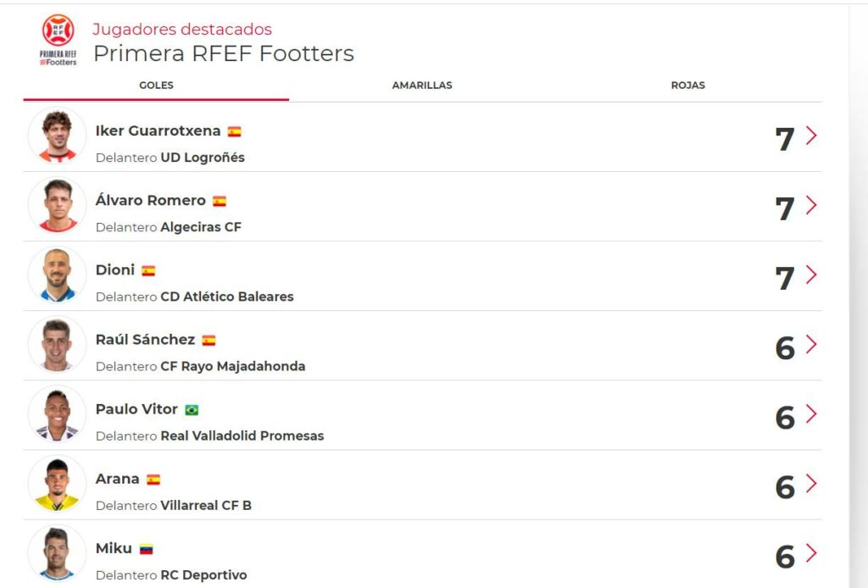Click the Jugadores destacados heading
Viewport: 868px width, 588px height.
[x=182, y=30]
